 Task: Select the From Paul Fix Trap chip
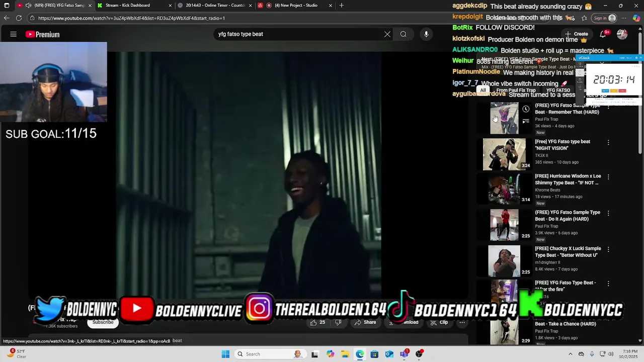[x=516, y=90]
